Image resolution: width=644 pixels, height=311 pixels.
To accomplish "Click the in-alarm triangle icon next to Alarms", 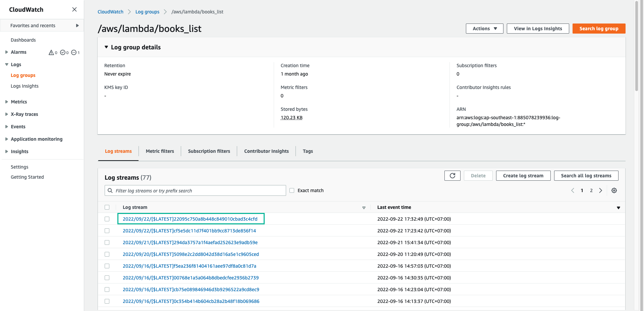I will [x=51, y=52].
